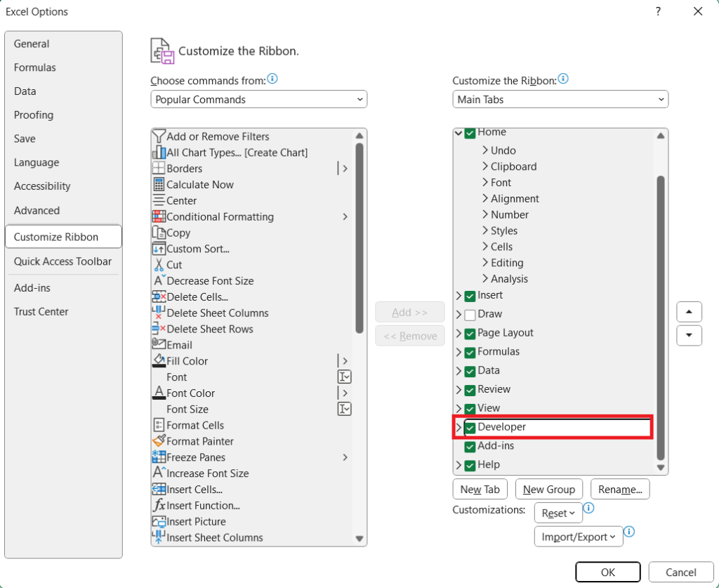Enable the Draw tab checkbox
Screen dimensions: 719x588
[x=471, y=314]
